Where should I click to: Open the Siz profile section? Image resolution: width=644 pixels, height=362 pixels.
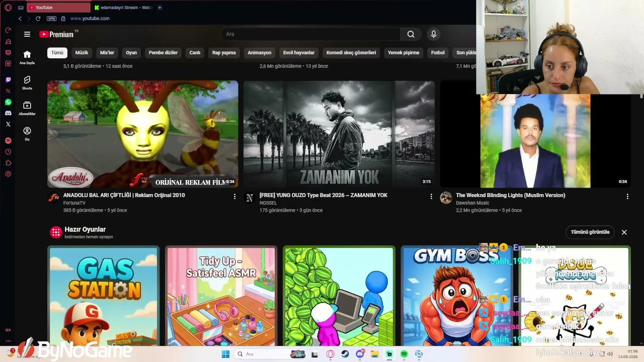coord(27,133)
